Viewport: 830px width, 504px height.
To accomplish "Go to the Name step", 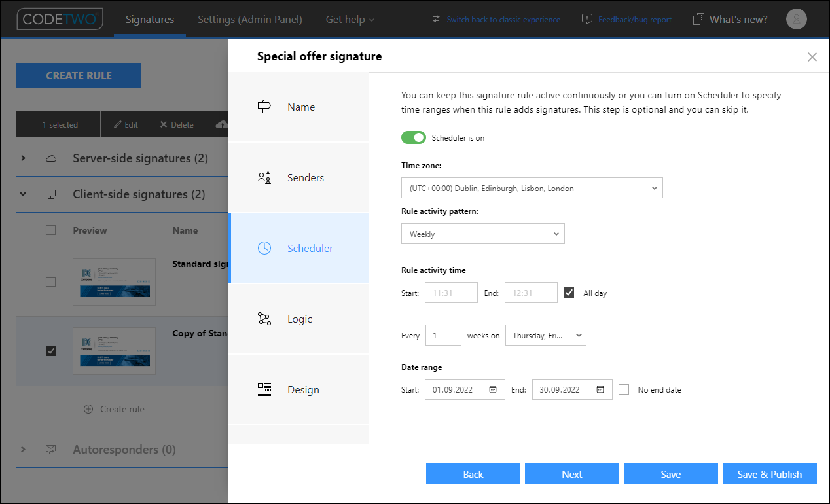I will (298, 107).
